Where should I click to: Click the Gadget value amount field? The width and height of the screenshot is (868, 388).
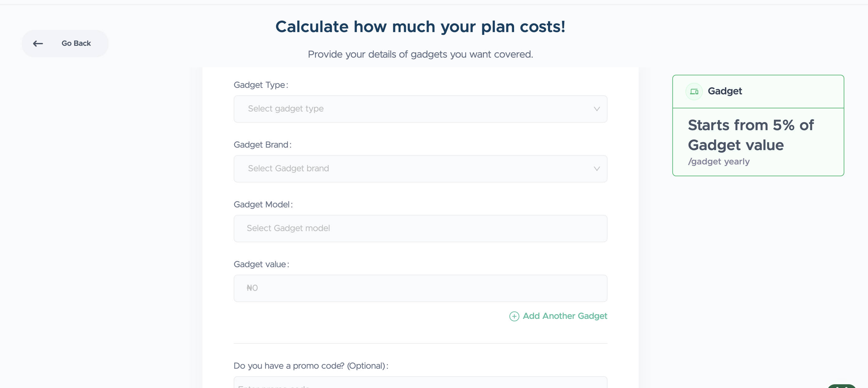click(420, 288)
